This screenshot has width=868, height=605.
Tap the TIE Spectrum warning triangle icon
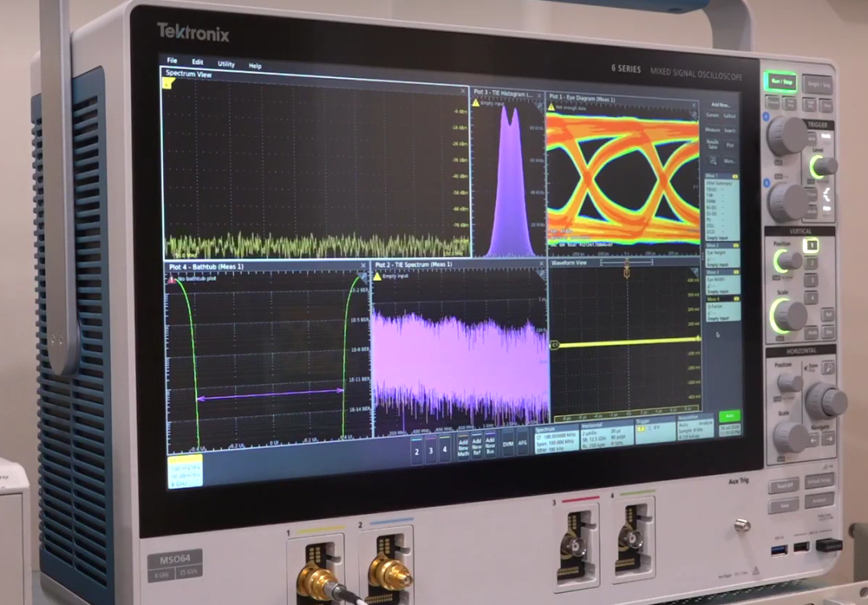click(378, 276)
